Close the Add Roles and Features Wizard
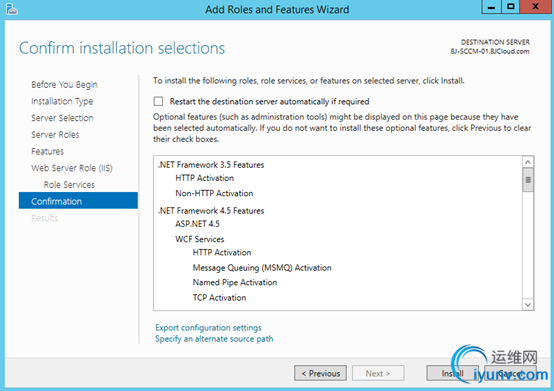554x391 pixels. point(535,7)
